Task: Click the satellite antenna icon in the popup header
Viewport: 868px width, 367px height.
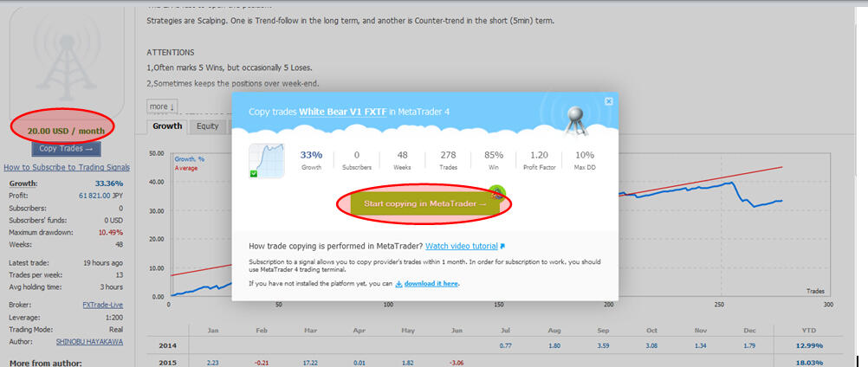Action: (x=576, y=120)
